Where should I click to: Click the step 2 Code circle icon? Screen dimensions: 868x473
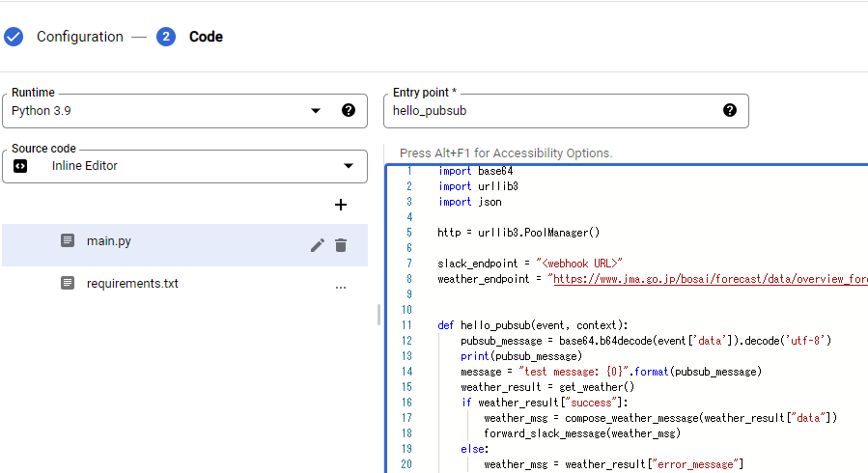point(166,37)
